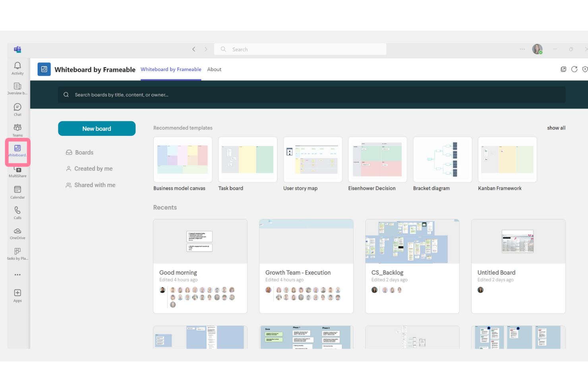Filter boards by Created by me

pyautogui.click(x=89, y=169)
